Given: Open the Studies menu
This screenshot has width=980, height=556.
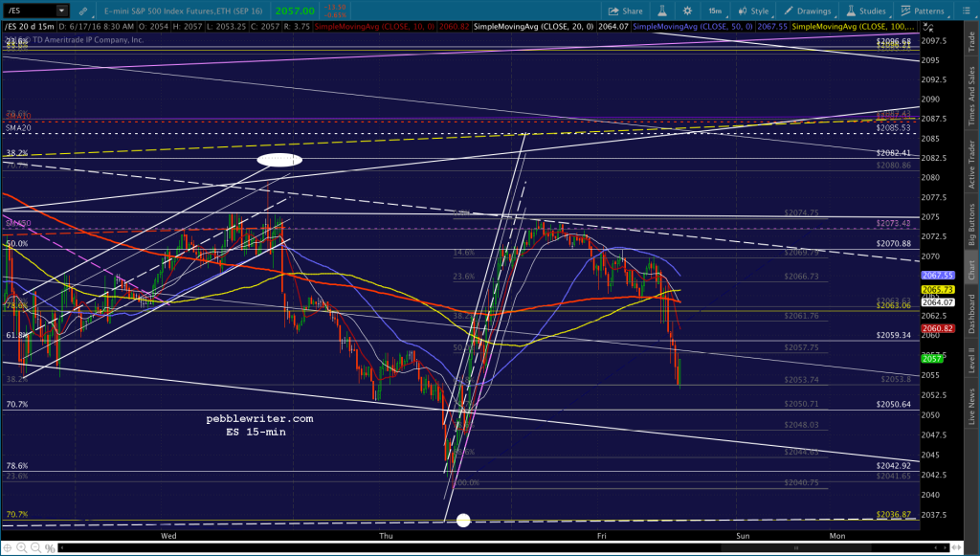Looking at the screenshot, I should coord(866,11).
